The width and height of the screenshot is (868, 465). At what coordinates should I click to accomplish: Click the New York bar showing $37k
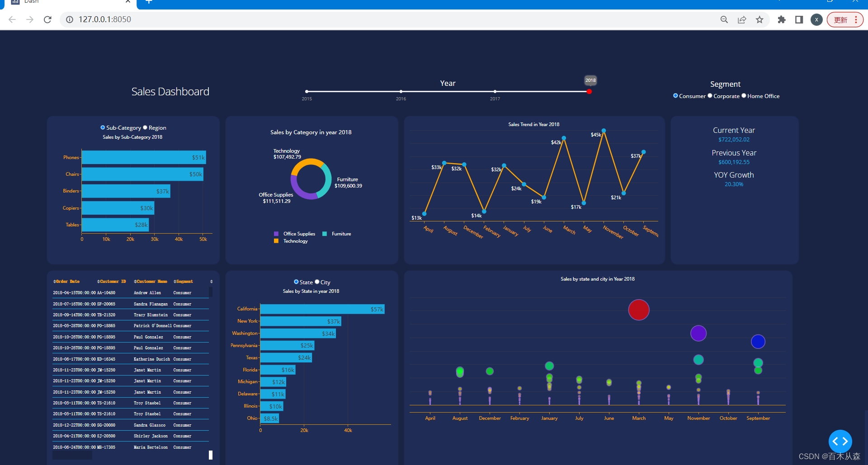pos(301,321)
